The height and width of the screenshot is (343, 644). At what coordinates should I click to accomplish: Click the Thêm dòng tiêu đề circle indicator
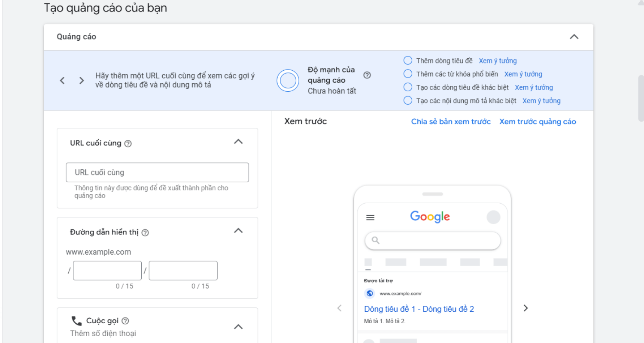[408, 60]
